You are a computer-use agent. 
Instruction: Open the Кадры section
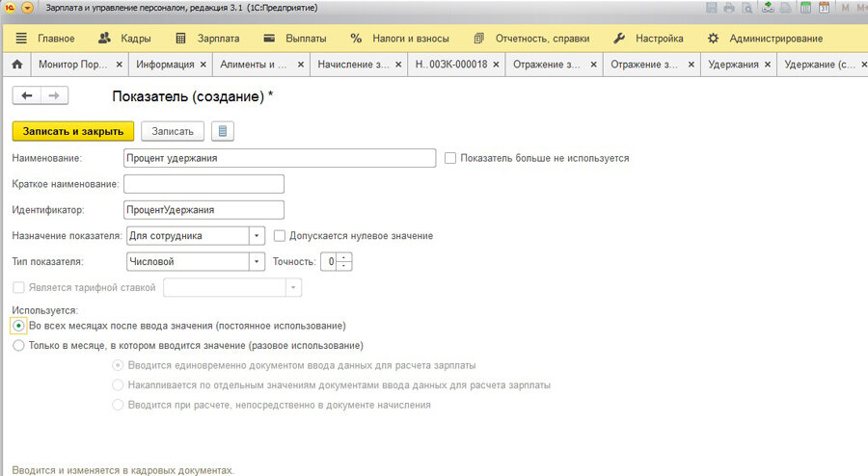pos(136,39)
